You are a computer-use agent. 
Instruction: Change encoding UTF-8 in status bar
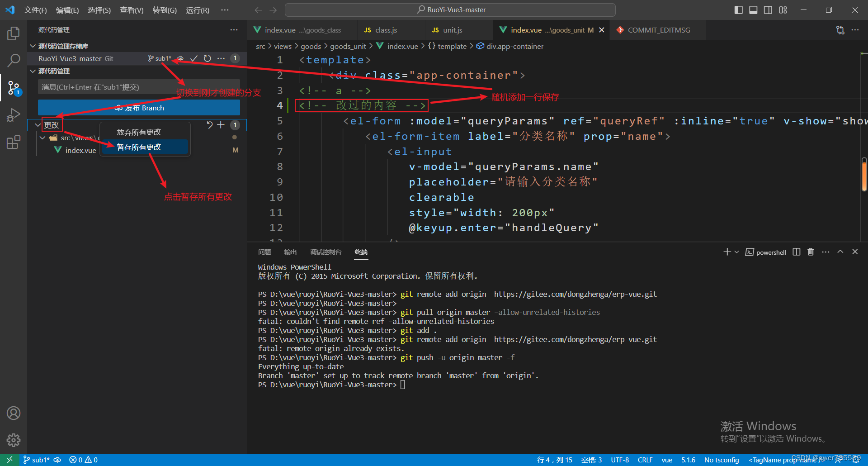click(x=620, y=460)
